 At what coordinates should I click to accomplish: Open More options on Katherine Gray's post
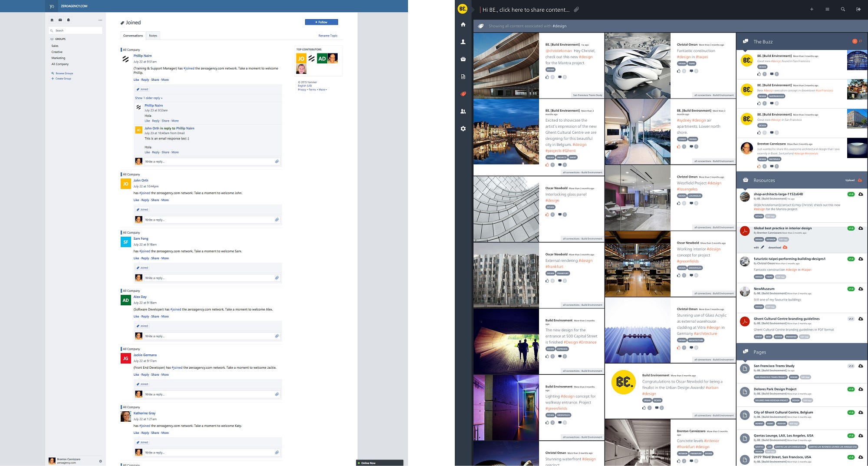pyautogui.click(x=165, y=433)
